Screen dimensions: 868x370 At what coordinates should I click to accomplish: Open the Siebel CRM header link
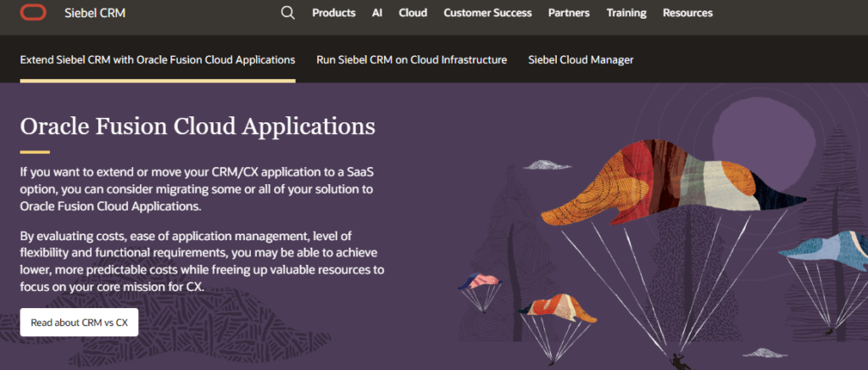(x=95, y=13)
